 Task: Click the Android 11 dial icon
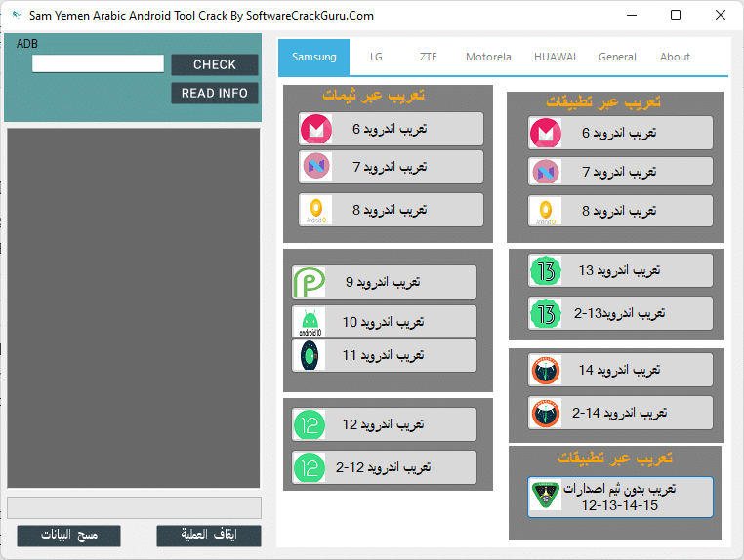pos(310,355)
